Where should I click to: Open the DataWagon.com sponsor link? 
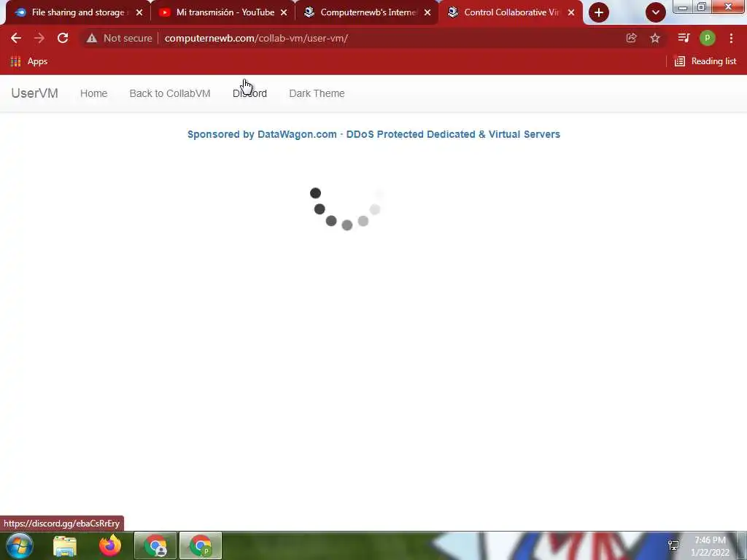[x=373, y=134]
